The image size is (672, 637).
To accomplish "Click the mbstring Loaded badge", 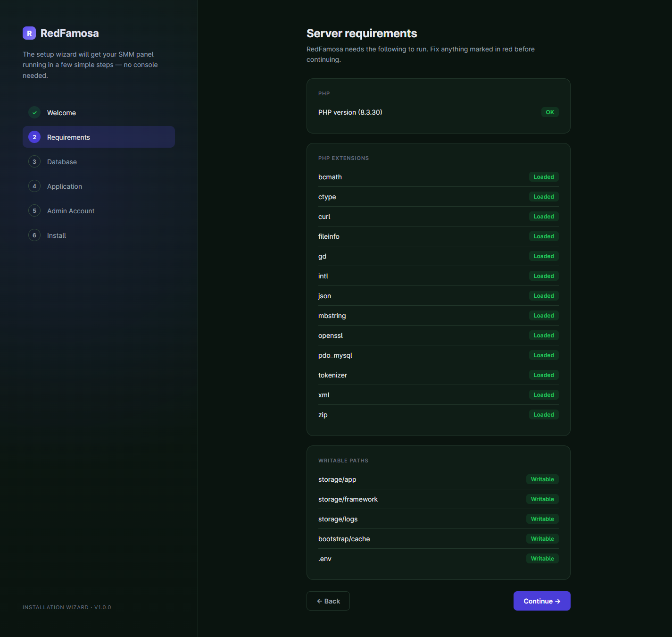I will pos(544,316).
